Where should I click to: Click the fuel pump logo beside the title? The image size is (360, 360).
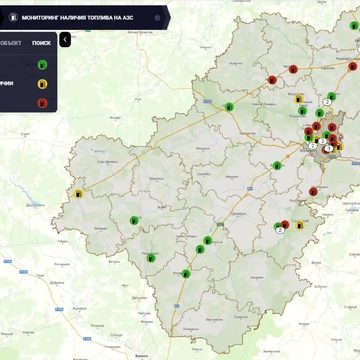point(13,17)
